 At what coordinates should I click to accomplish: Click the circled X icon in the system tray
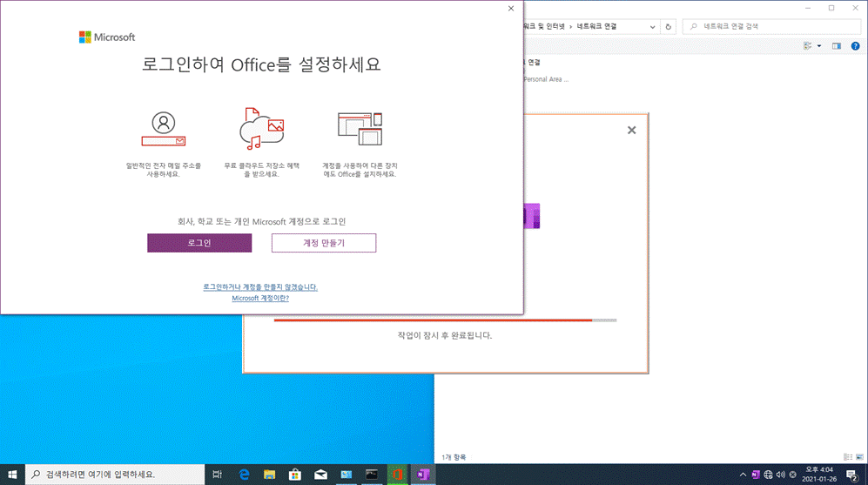point(793,475)
